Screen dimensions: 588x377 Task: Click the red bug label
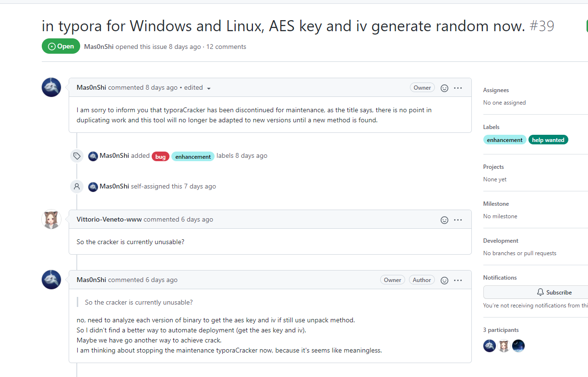(x=160, y=156)
